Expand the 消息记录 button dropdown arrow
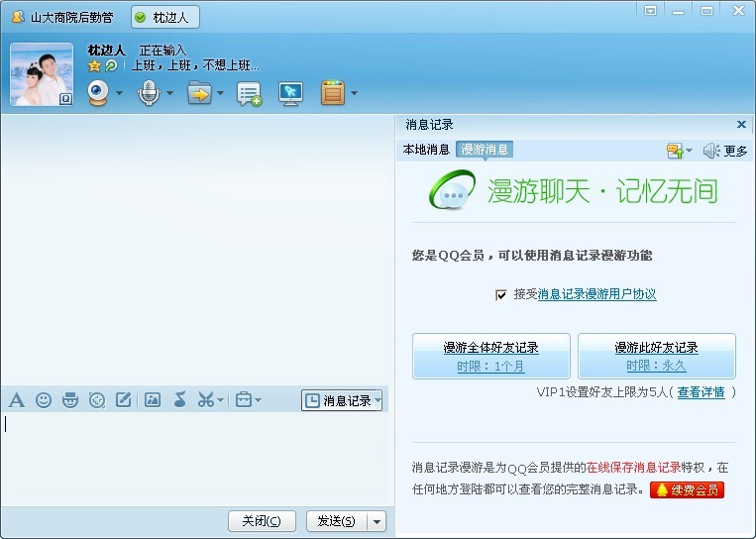Image resolution: width=756 pixels, height=539 pixels. 378,400
